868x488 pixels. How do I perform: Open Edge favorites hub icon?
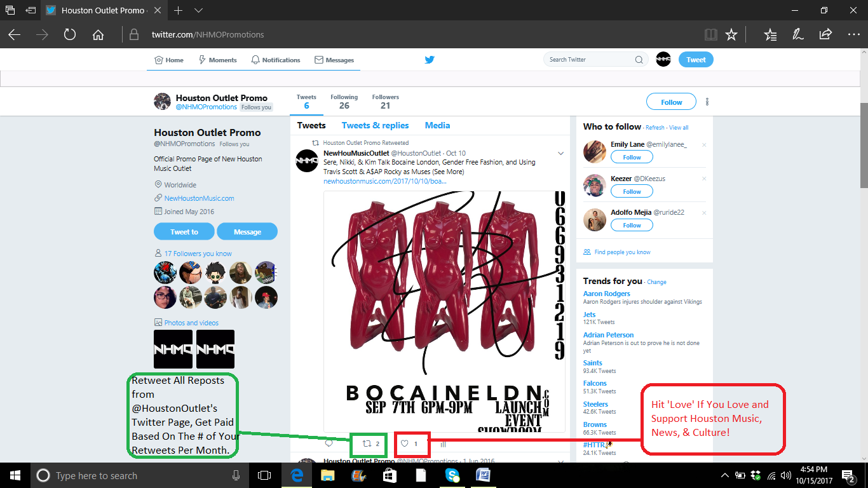(770, 34)
